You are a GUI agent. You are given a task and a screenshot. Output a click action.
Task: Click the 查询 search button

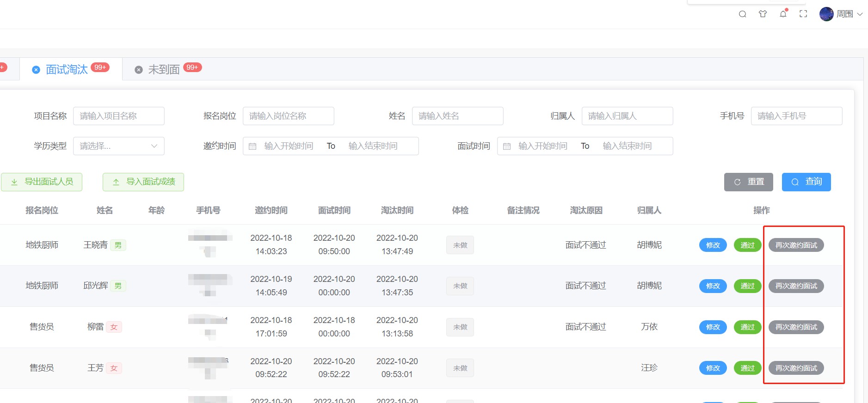(806, 182)
